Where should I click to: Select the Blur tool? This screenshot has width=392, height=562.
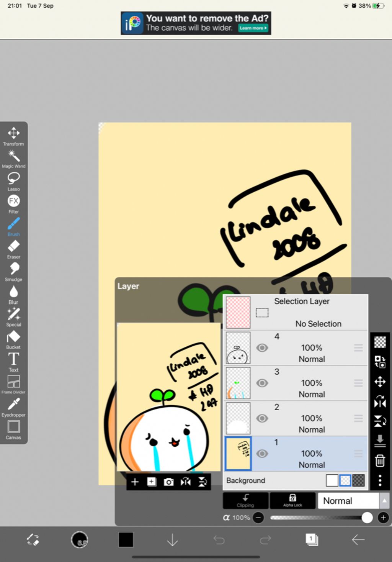13,295
